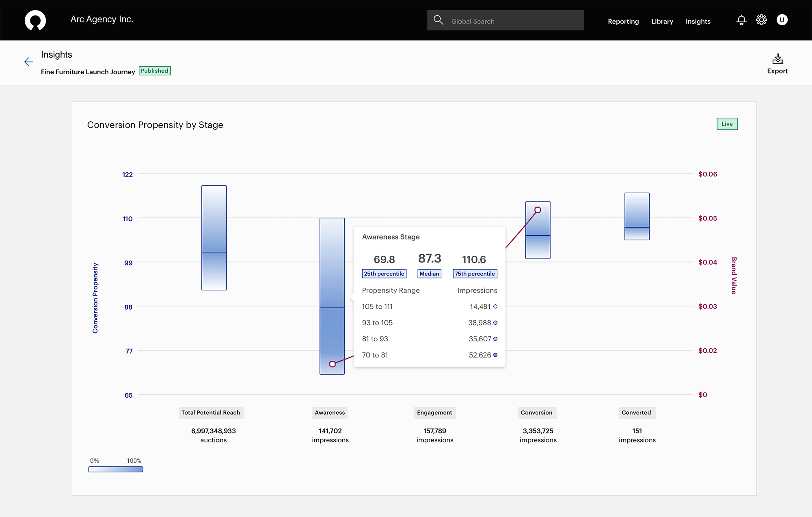Click the 0% to 100% gradient legend bar
Image resolution: width=812 pixels, height=517 pixels.
[x=116, y=469]
